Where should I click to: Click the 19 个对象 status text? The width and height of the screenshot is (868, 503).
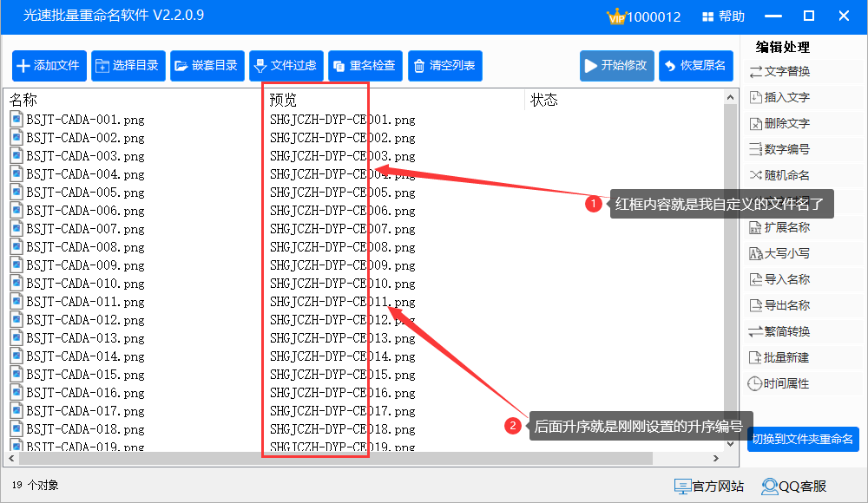(36, 486)
